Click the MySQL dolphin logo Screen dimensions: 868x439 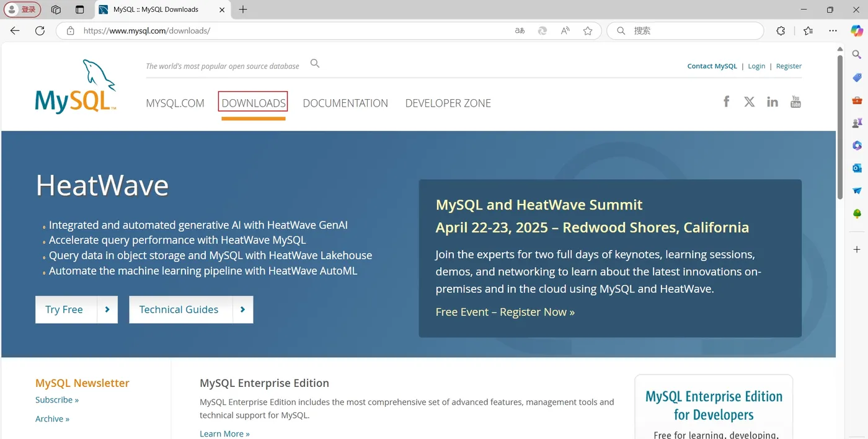pyautogui.click(x=76, y=87)
